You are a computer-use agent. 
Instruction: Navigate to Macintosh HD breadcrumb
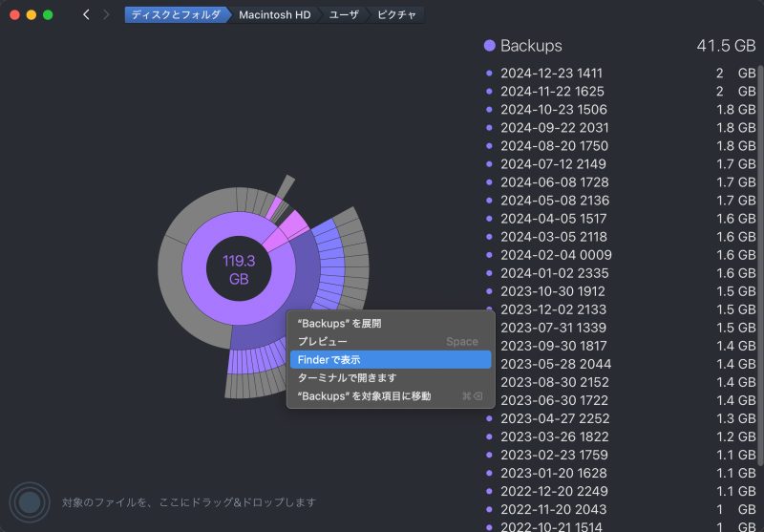(273, 15)
